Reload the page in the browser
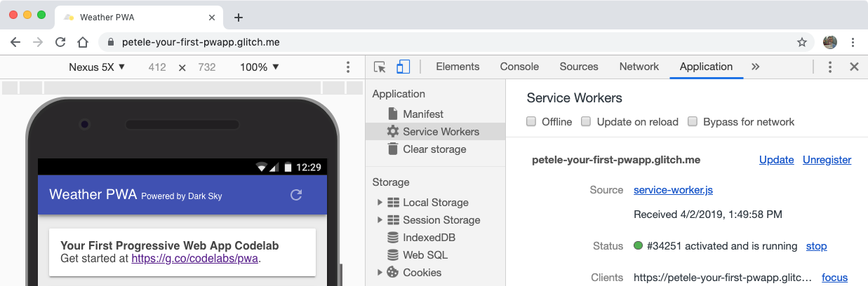The height and width of the screenshot is (286, 868). click(x=60, y=42)
